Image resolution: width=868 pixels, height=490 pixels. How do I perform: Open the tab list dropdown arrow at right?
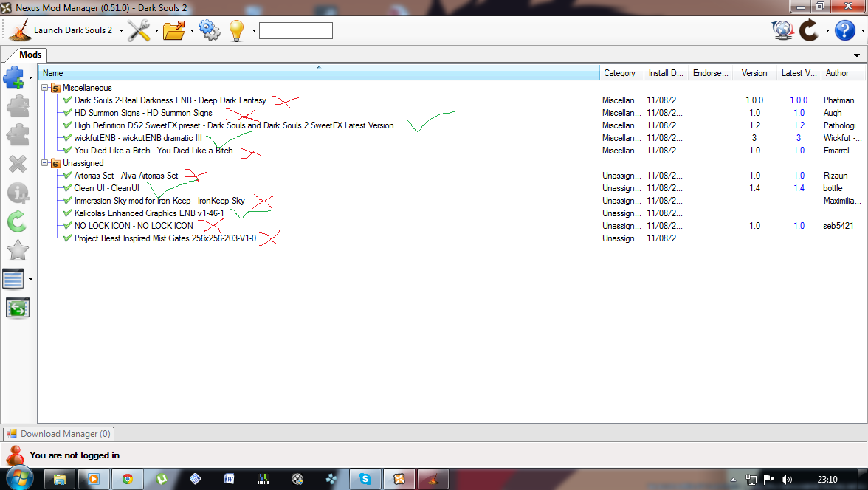(x=857, y=55)
